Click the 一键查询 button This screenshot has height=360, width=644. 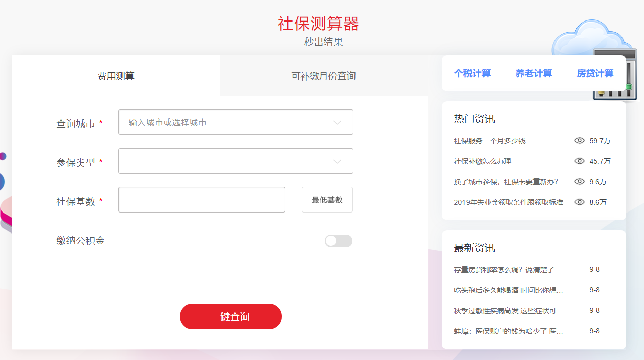[x=231, y=316]
